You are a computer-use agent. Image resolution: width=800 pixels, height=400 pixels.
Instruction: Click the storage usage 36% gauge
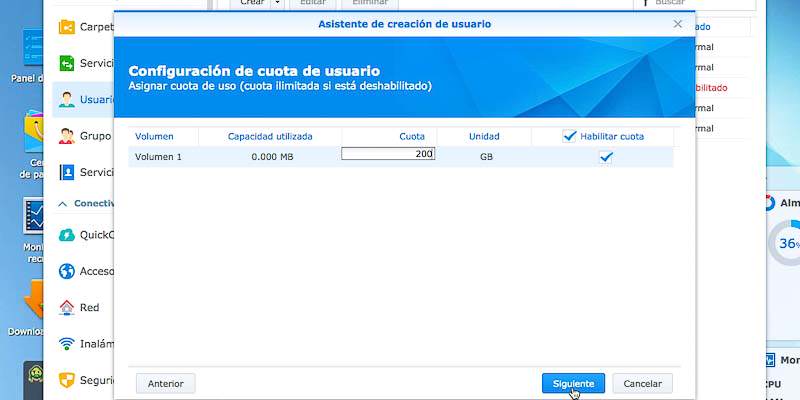point(783,243)
